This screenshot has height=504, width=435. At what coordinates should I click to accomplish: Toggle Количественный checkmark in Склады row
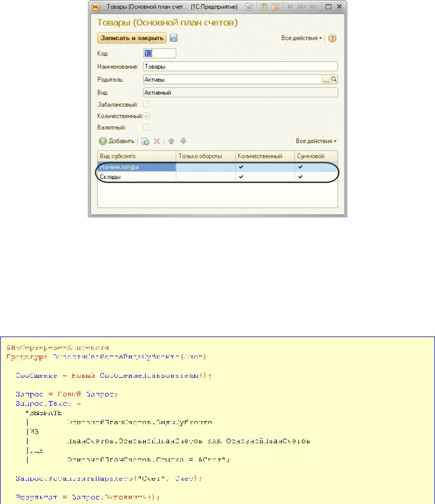(241, 177)
